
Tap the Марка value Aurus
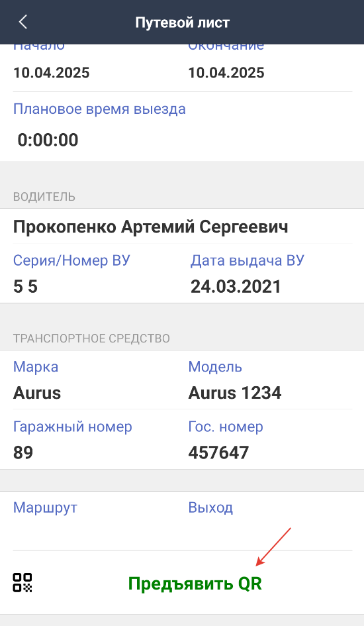pyautogui.click(x=37, y=393)
